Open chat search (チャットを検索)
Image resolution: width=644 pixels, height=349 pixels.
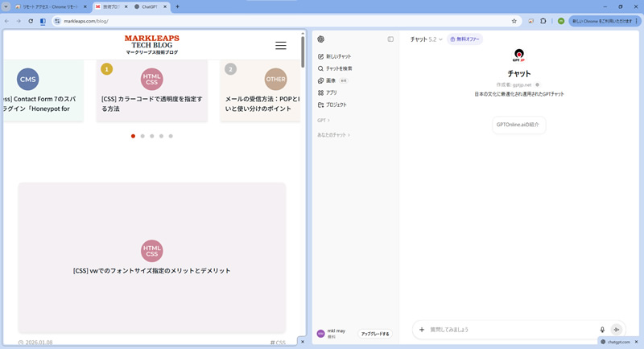338,68
